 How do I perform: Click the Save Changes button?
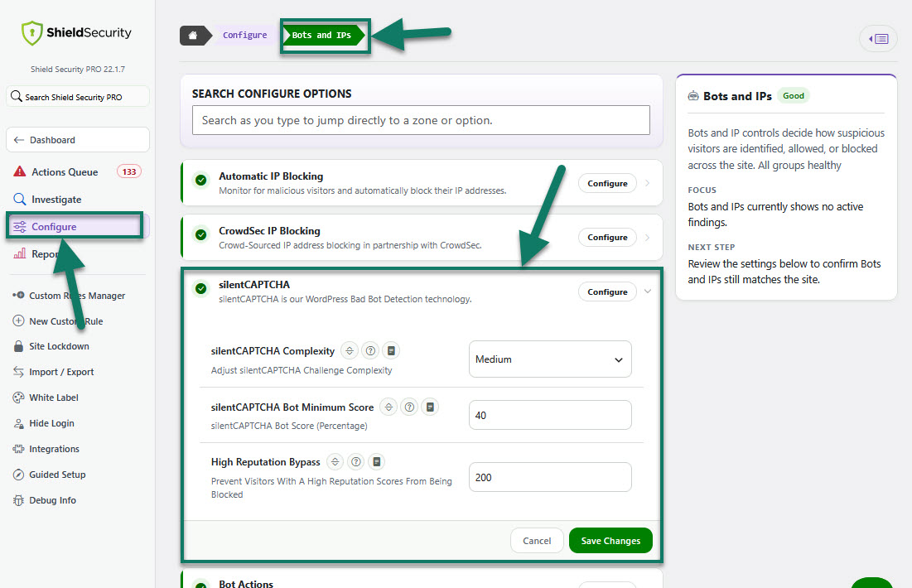pos(610,541)
